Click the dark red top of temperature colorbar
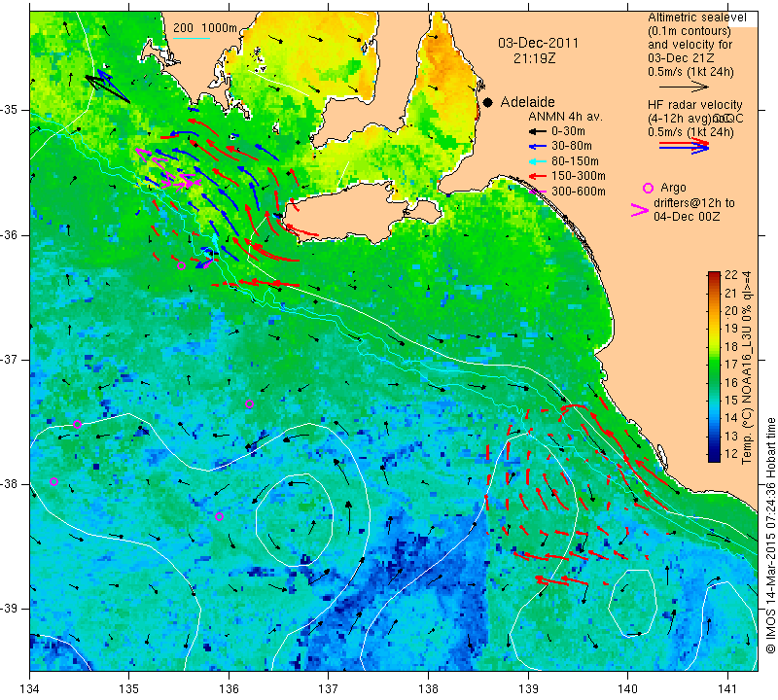This screenshot has width=778, height=700. 714,274
